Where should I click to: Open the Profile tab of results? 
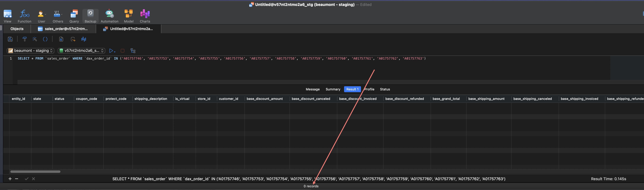369,89
